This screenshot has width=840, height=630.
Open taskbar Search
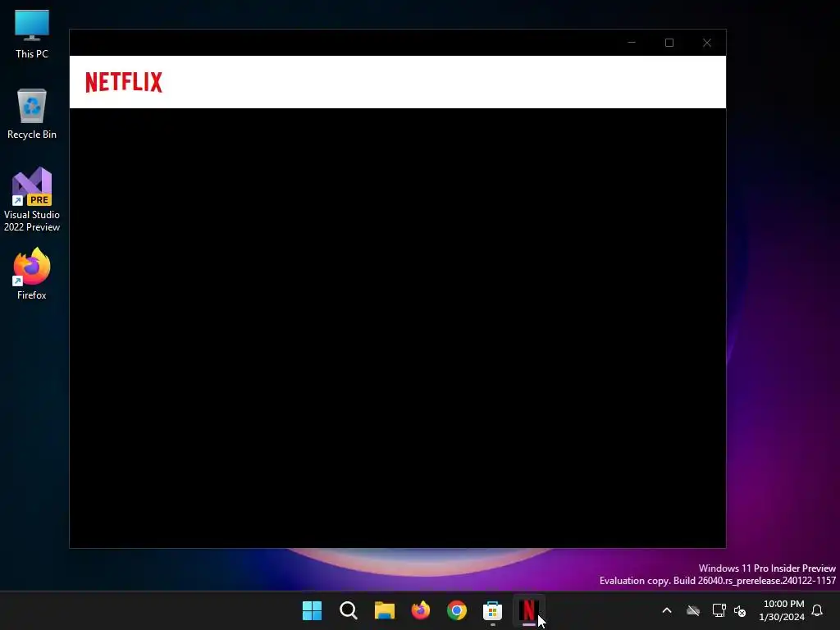[x=348, y=610]
